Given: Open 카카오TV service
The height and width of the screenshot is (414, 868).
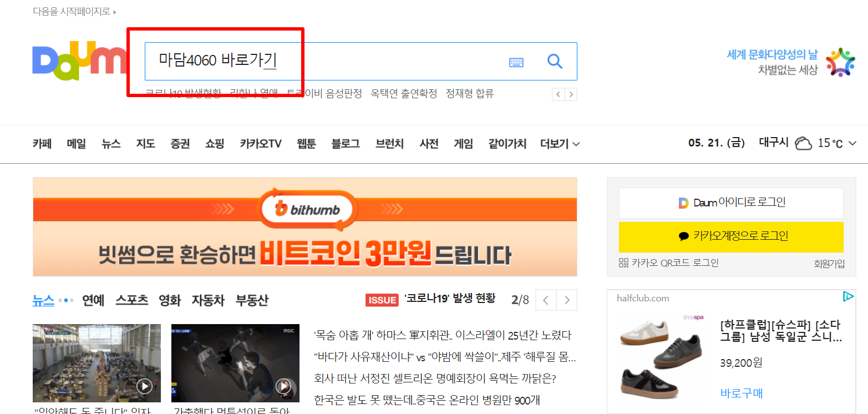Looking at the screenshot, I should [261, 144].
